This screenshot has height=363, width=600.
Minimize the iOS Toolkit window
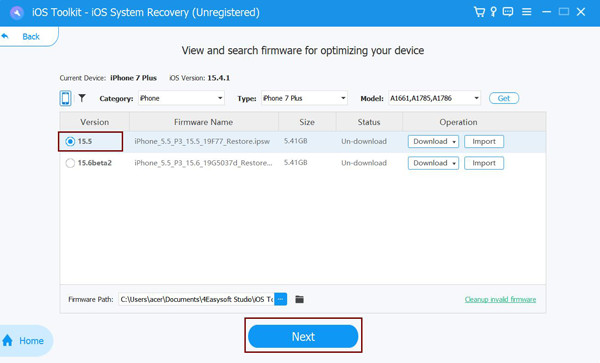tap(546, 12)
